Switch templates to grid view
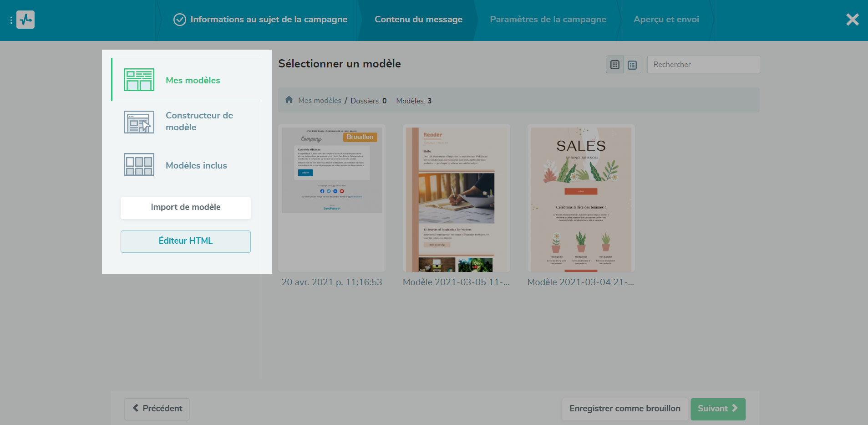This screenshot has height=425, width=868. click(614, 64)
